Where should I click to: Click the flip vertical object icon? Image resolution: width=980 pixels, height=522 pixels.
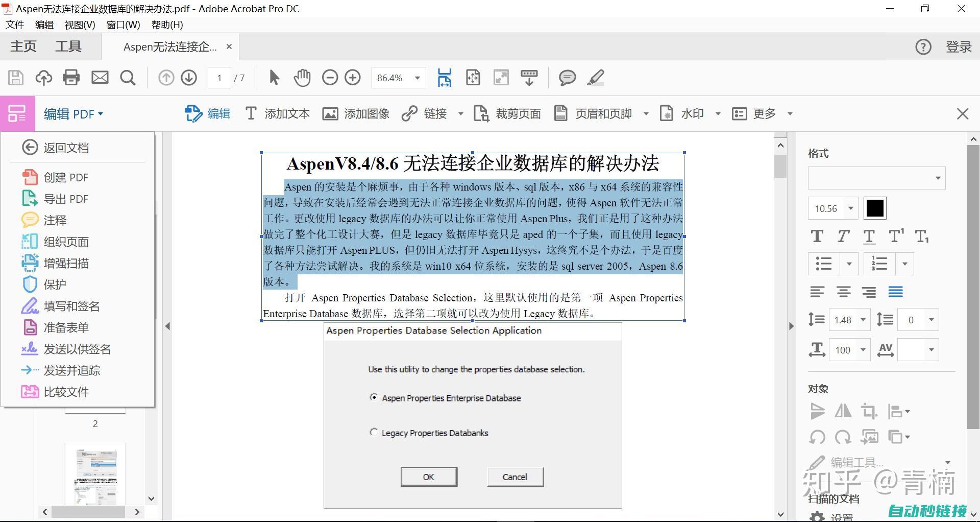point(817,411)
